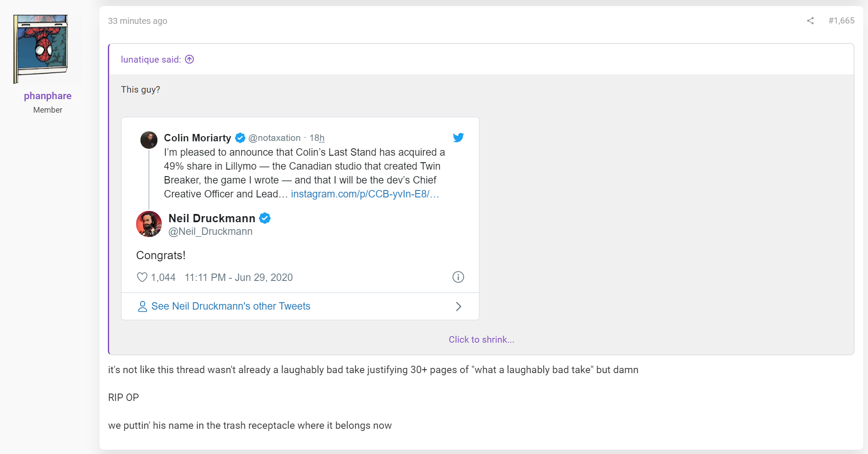Viewport: 868px width, 454px height.
Task: Open the @Neil_Druckmann handle
Action: click(210, 231)
